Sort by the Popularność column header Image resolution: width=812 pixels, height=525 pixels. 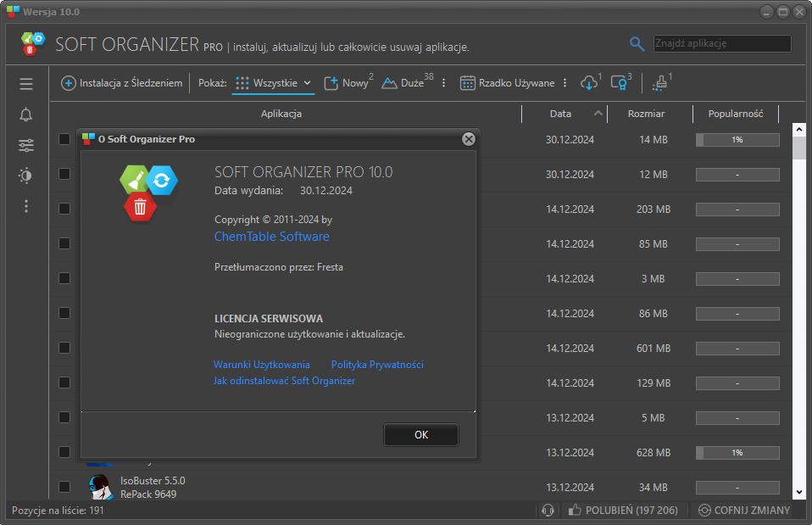pyautogui.click(x=736, y=114)
